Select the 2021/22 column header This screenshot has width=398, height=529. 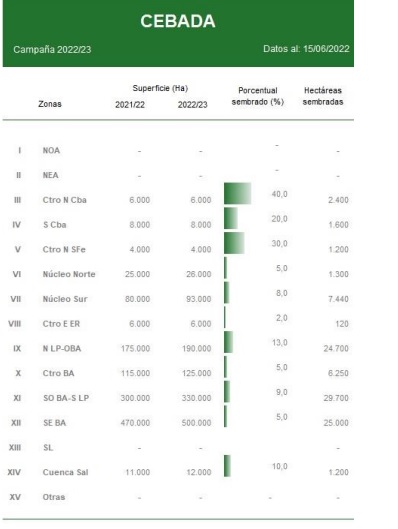point(130,105)
